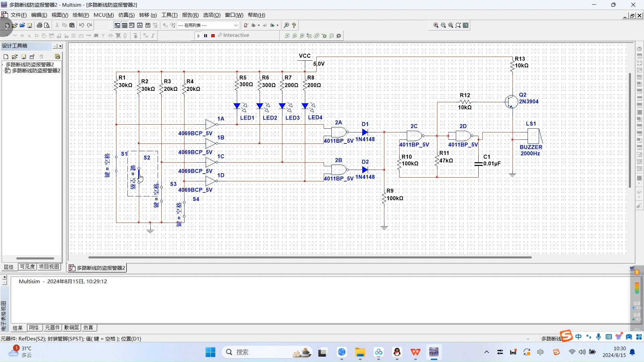Close the spreadsheet view panel
The height and width of the screenshot is (362, 644).
point(4,277)
